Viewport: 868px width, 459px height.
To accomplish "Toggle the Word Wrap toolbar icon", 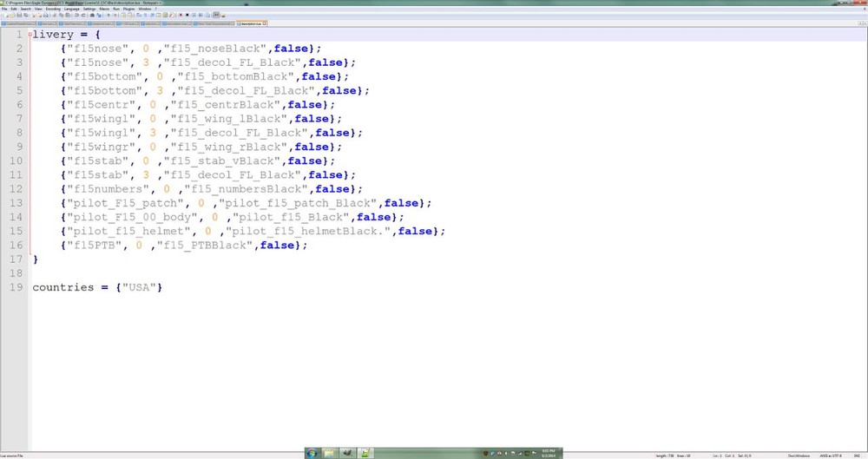I will pyautogui.click(x=139, y=15).
